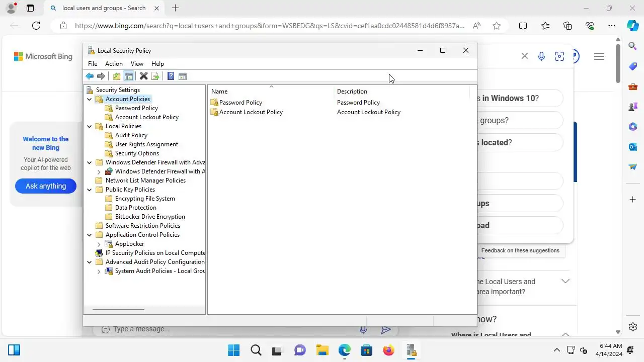
Task: Clear the Bing search box with X
Action: point(525,56)
